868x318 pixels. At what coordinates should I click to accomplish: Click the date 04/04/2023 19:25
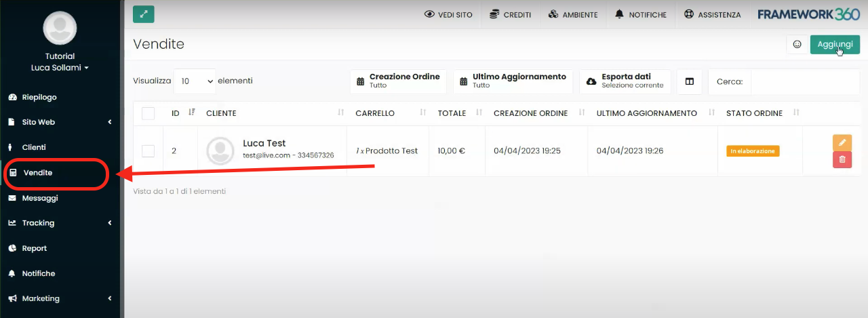(x=527, y=151)
